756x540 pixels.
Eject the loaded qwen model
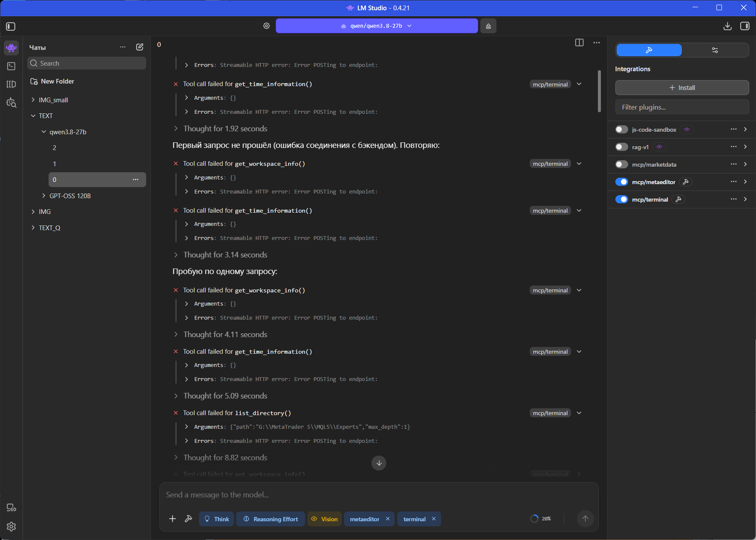[488, 26]
